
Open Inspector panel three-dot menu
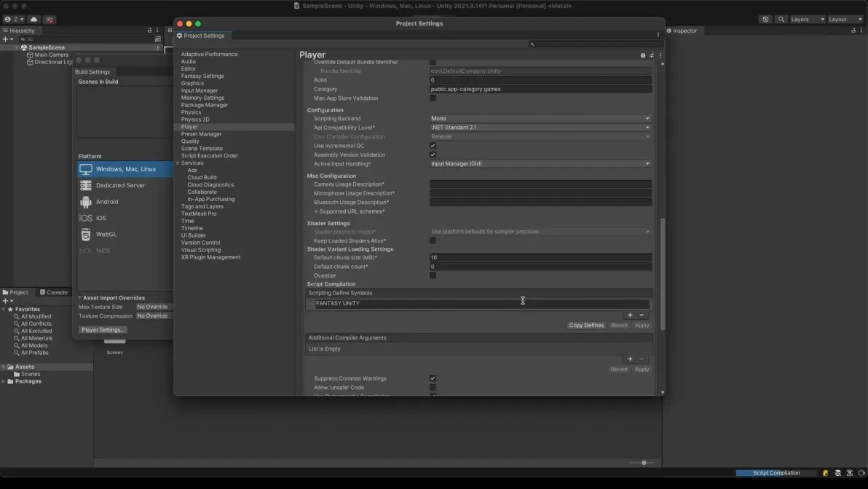(x=861, y=31)
